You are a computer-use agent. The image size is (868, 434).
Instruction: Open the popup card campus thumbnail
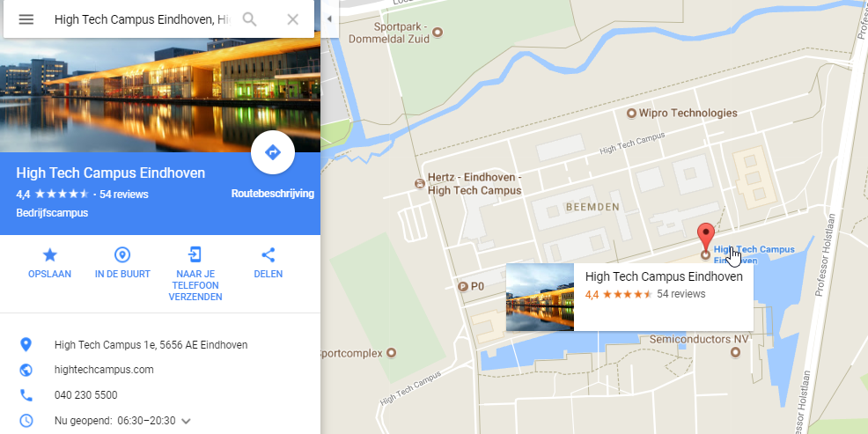[540, 298]
